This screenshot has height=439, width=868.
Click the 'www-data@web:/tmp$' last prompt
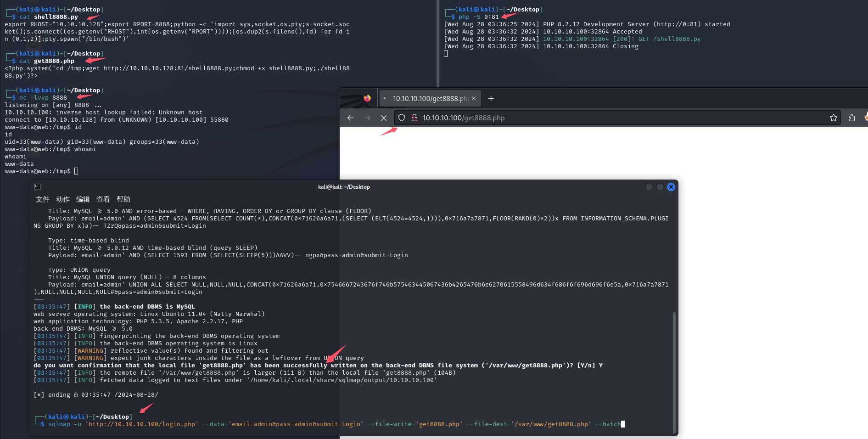click(x=38, y=171)
